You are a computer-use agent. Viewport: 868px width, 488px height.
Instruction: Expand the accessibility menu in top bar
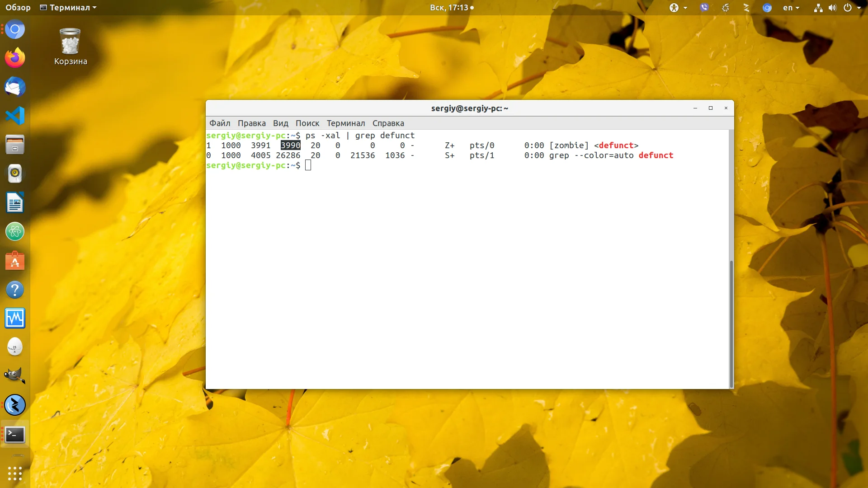pos(678,8)
